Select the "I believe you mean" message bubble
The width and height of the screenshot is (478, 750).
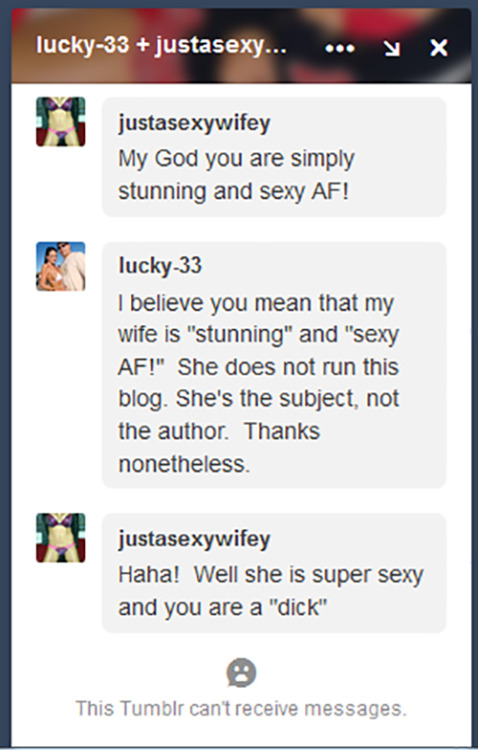pyautogui.click(x=274, y=365)
